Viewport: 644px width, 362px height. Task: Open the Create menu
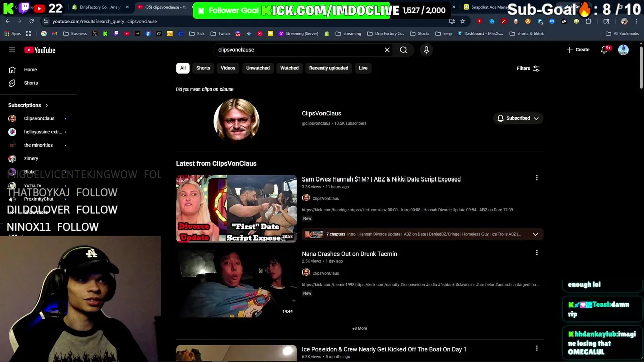(578, 50)
